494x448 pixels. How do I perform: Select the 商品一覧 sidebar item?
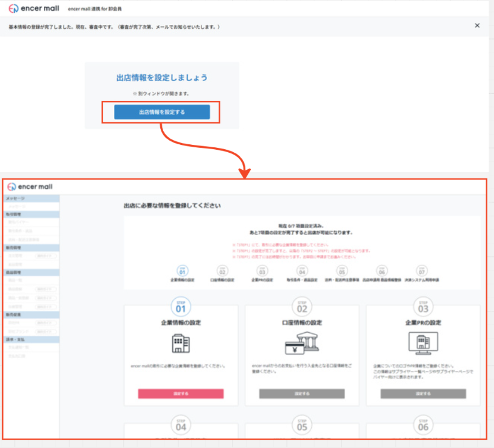(x=15, y=280)
